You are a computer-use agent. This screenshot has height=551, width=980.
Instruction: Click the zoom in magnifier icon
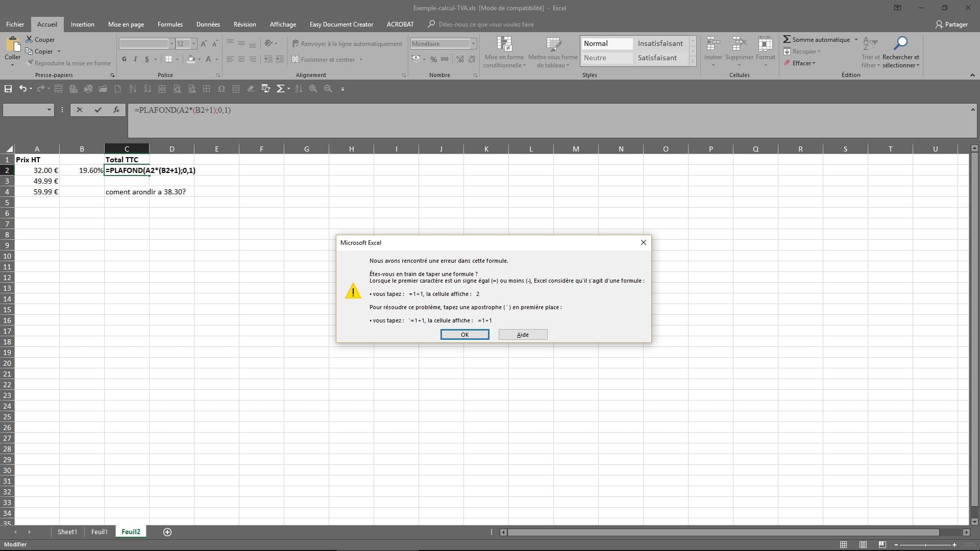313,89
